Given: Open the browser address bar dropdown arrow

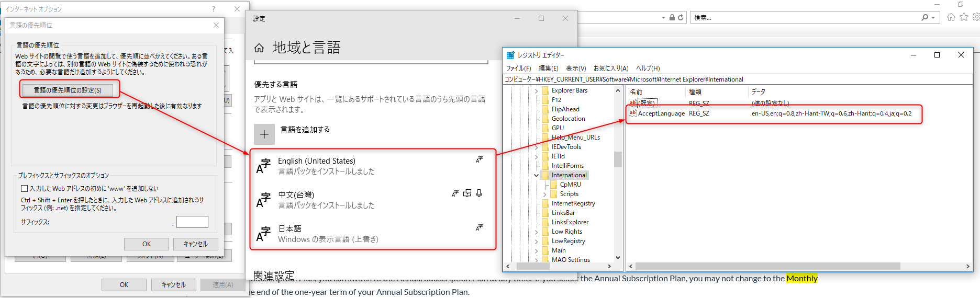Looking at the screenshot, I should coord(663,18).
